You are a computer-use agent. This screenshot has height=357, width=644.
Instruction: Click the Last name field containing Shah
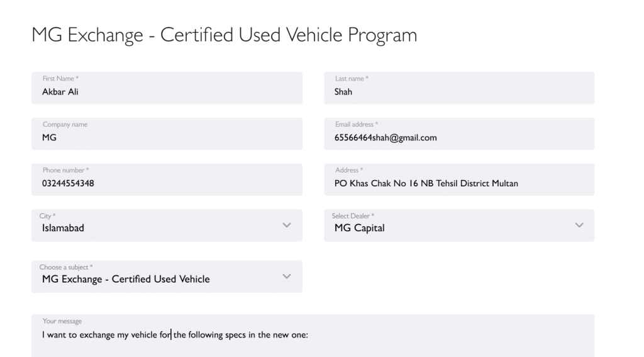click(459, 88)
